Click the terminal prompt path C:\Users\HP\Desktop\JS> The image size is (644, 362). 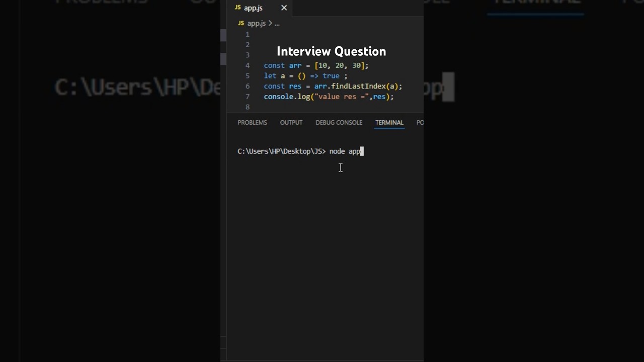pyautogui.click(x=282, y=151)
